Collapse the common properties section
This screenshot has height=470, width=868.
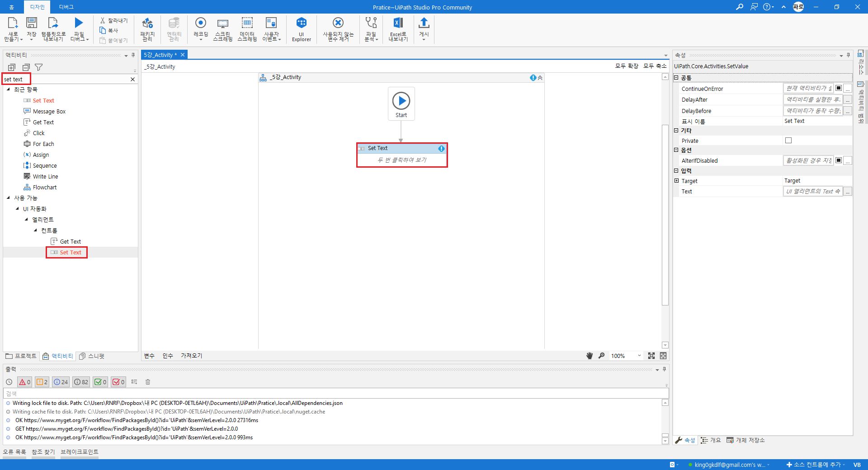point(676,77)
